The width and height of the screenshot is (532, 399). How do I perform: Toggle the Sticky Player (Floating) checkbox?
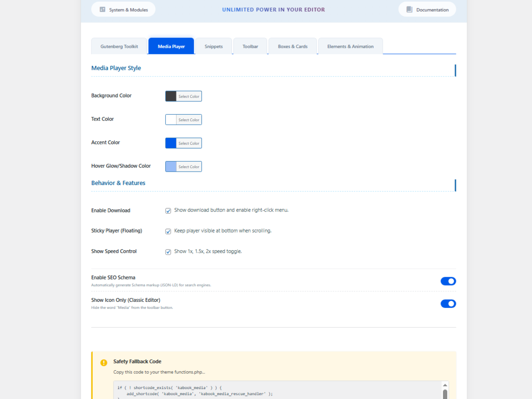pyautogui.click(x=168, y=232)
